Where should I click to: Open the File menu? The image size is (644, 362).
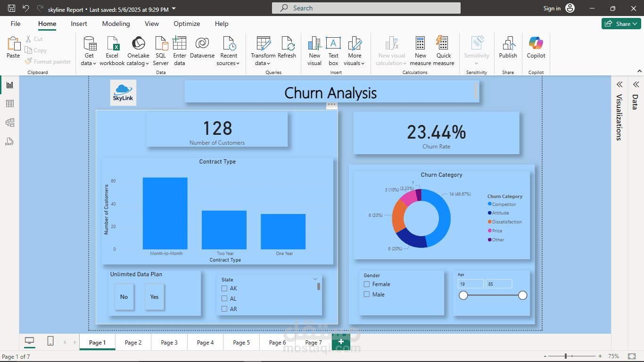click(x=16, y=24)
